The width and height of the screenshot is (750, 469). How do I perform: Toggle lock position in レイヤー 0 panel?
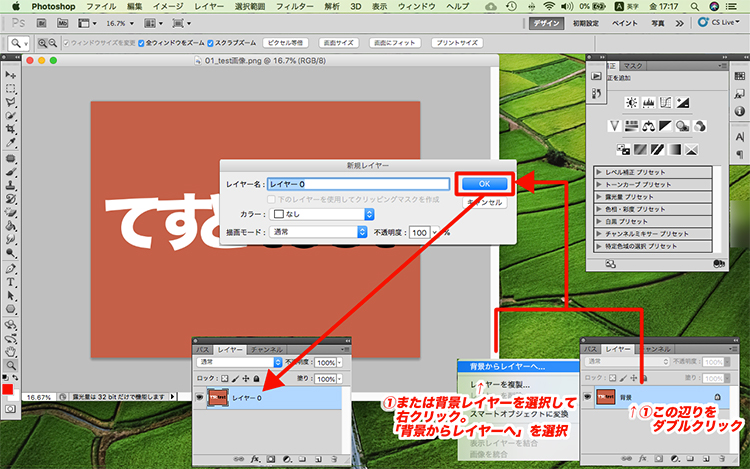click(x=246, y=379)
